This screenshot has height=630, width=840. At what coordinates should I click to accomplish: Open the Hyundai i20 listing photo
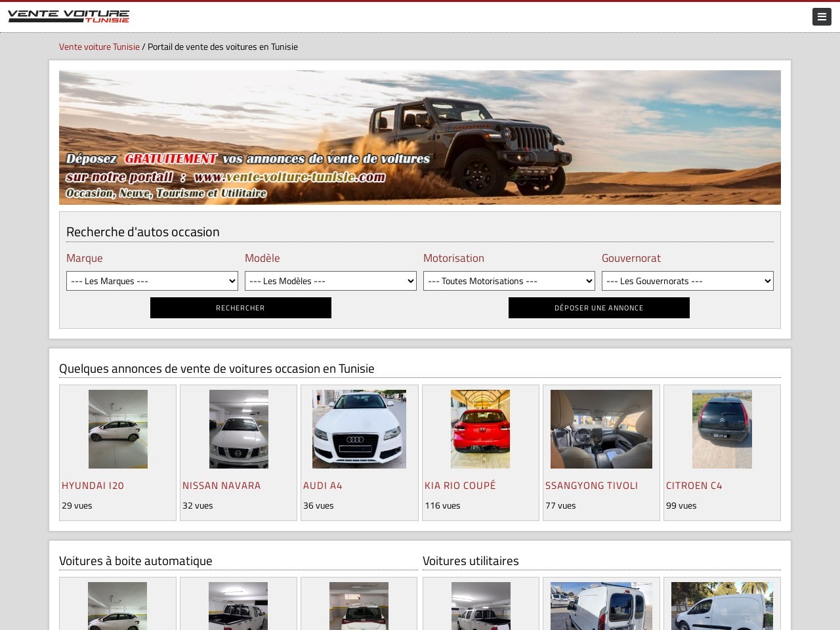tap(118, 429)
